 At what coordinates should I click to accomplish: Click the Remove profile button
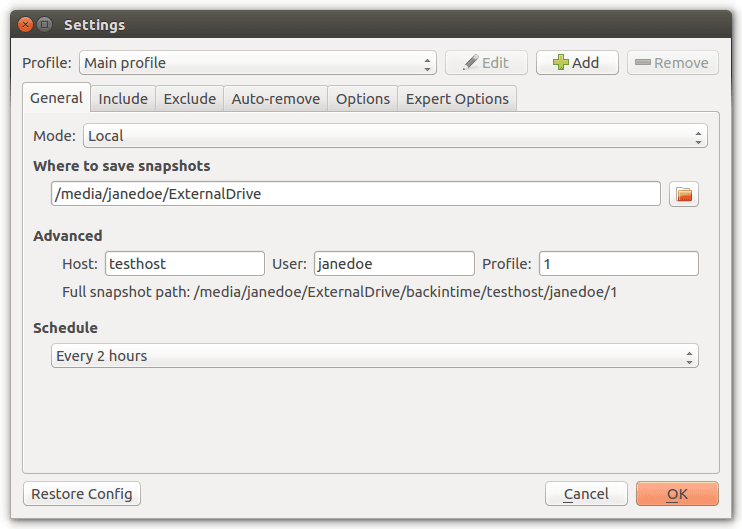672,63
